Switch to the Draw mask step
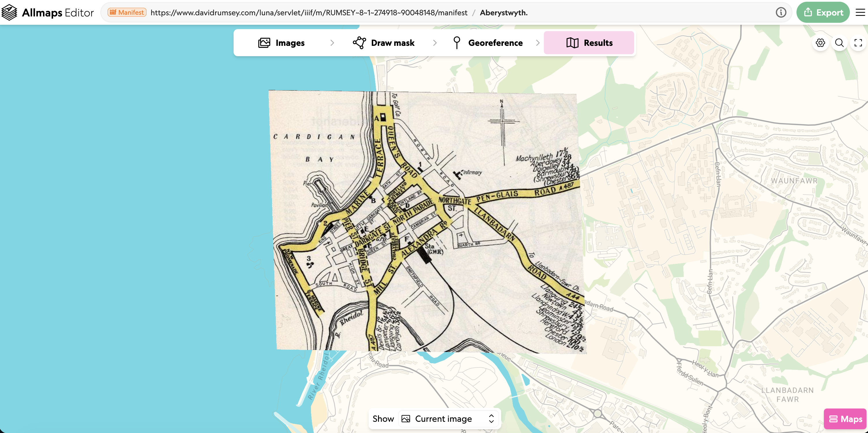Viewport: 868px width, 433px height. point(384,43)
